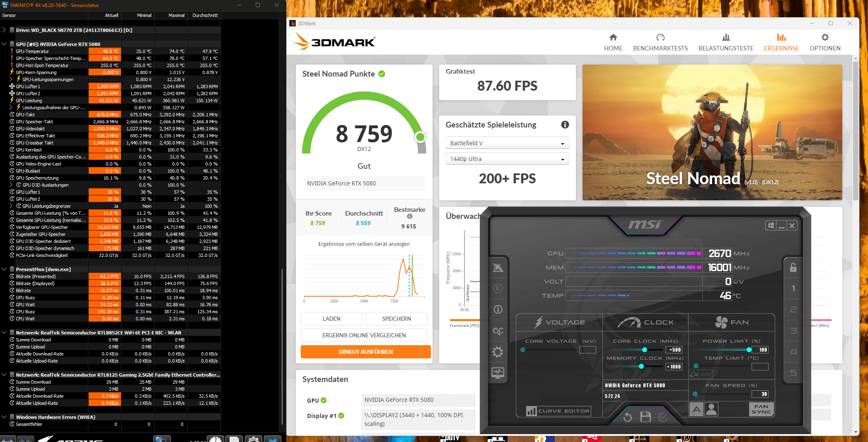Viewport: 868px width, 442px height.
Task: Click the LADEN button
Action: (331, 319)
